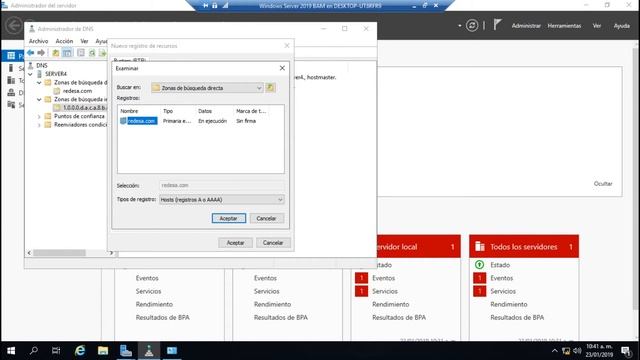This screenshot has width=640, height=360.
Task: Expand Puntos de confianza node
Action: pyautogui.click(x=39, y=117)
